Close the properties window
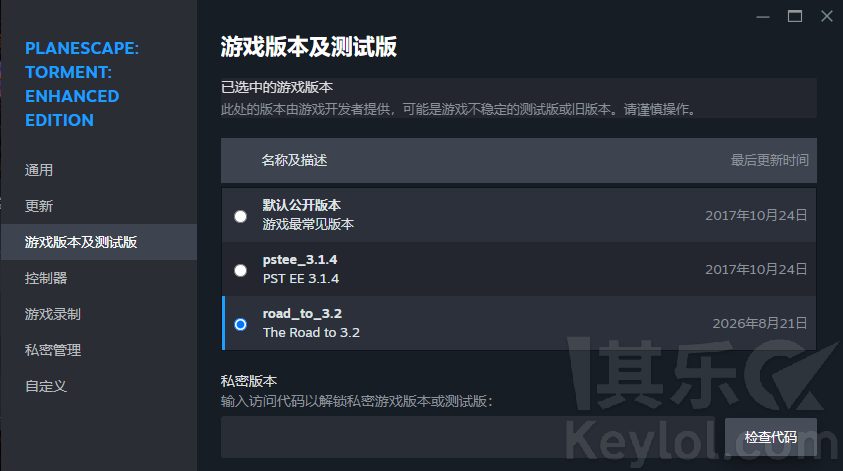Screen dimensions: 843x471 827,17
